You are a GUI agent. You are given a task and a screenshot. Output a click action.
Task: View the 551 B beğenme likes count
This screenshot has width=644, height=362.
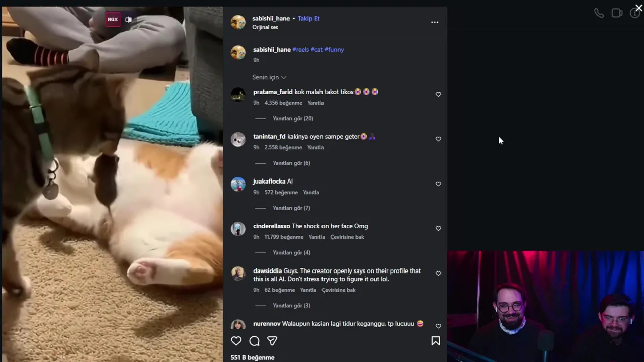tap(253, 357)
